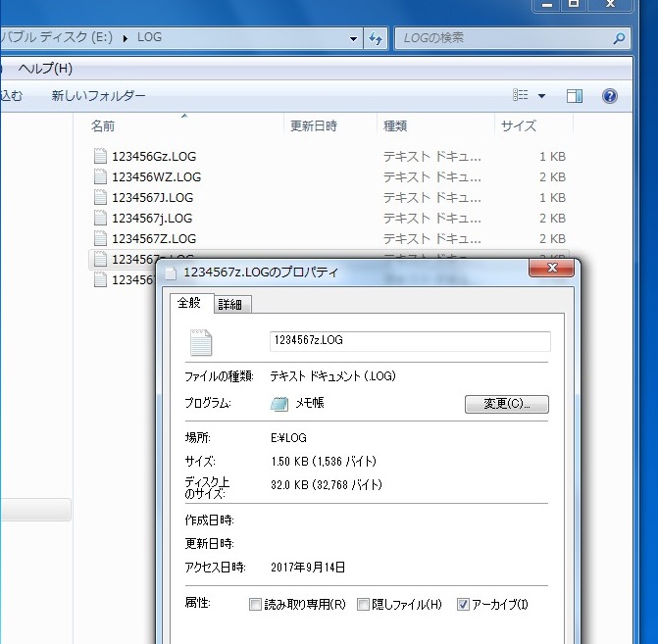The height and width of the screenshot is (644, 658).
Task: Enable the 隠しファイル checkbox
Action: pyautogui.click(x=363, y=605)
